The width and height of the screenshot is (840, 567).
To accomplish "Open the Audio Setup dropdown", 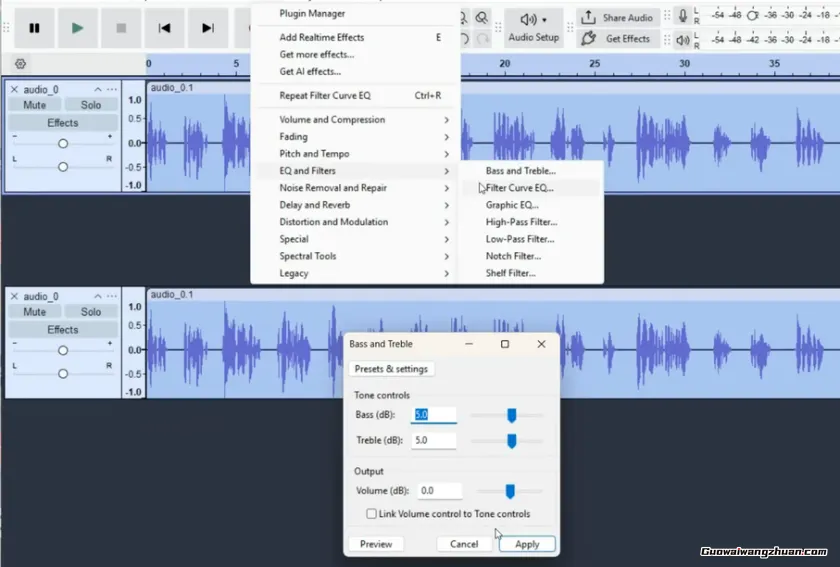I will [x=533, y=28].
